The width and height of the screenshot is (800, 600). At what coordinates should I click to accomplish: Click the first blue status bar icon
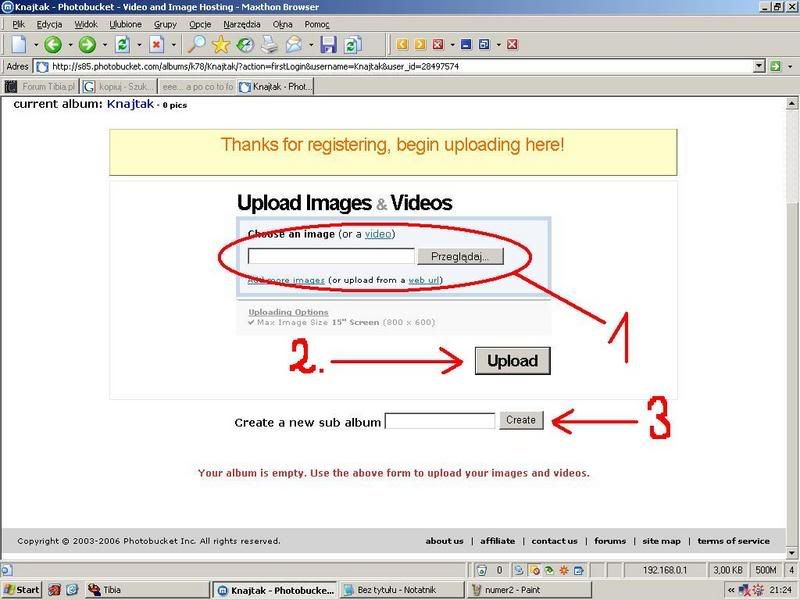point(518,570)
